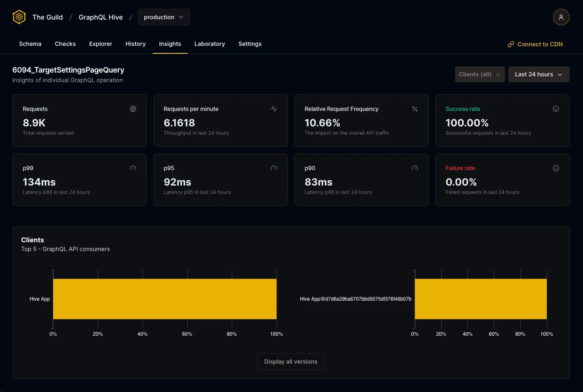Viewport: 583px width, 392px height.
Task: Click the 10.66% request frequency value
Action: (x=322, y=123)
